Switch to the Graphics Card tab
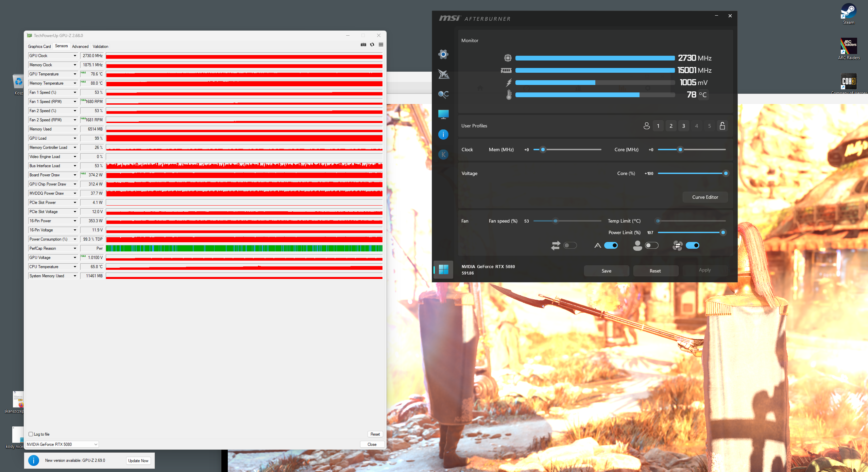The height and width of the screenshot is (472, 868). pos(39,47)
